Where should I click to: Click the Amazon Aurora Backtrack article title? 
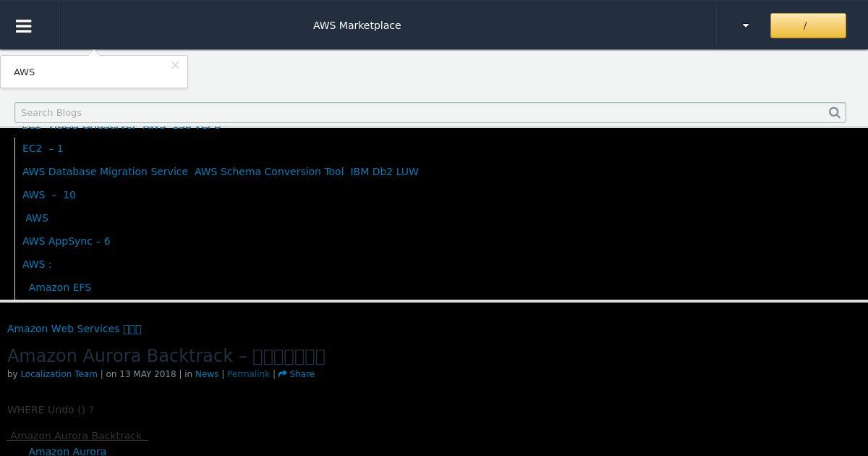[x=166, y=356]
